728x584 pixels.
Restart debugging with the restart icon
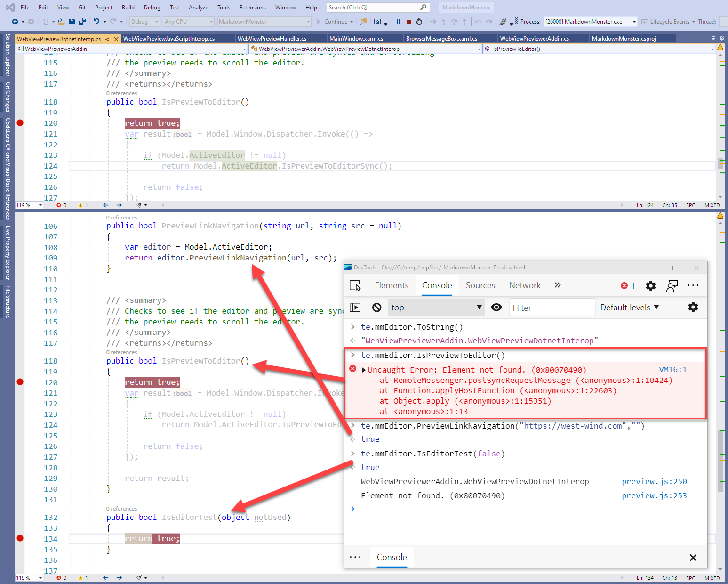coord(419,22)
